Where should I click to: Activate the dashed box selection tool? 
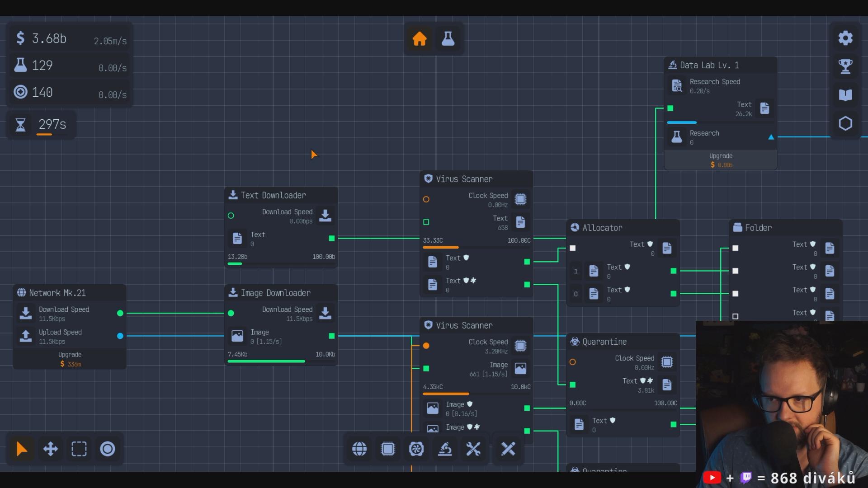pos(79,449)
